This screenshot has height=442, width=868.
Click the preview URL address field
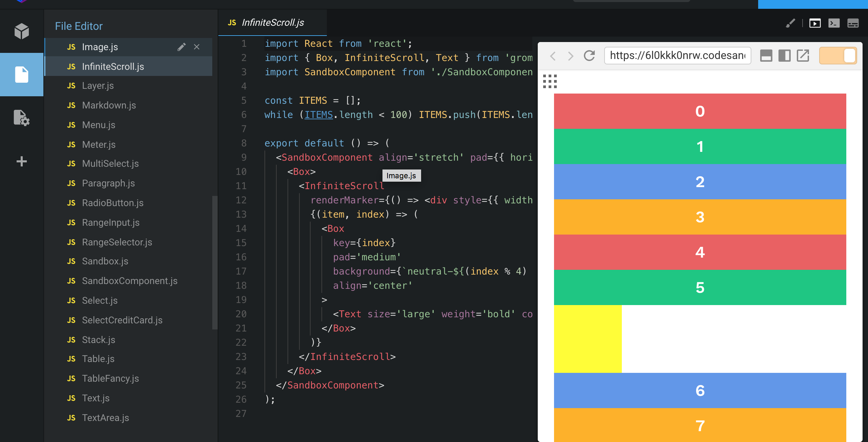click(x=677, y=55)
